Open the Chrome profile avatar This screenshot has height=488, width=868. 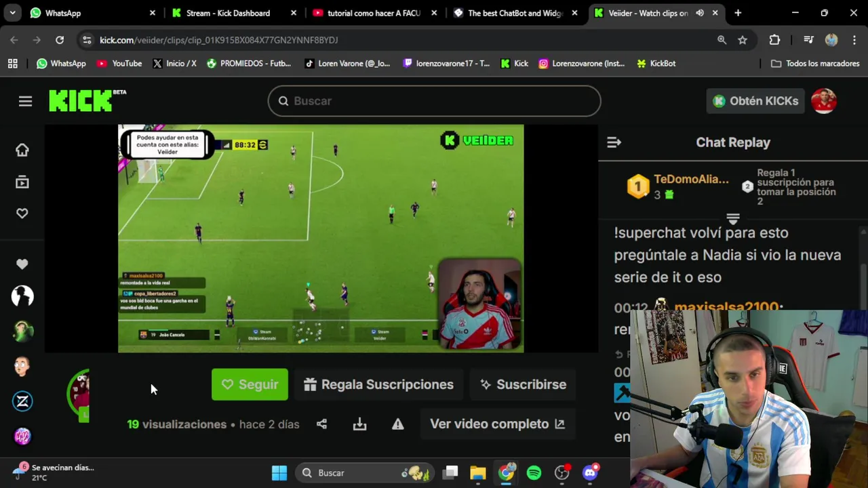click(x=831, y=40)
